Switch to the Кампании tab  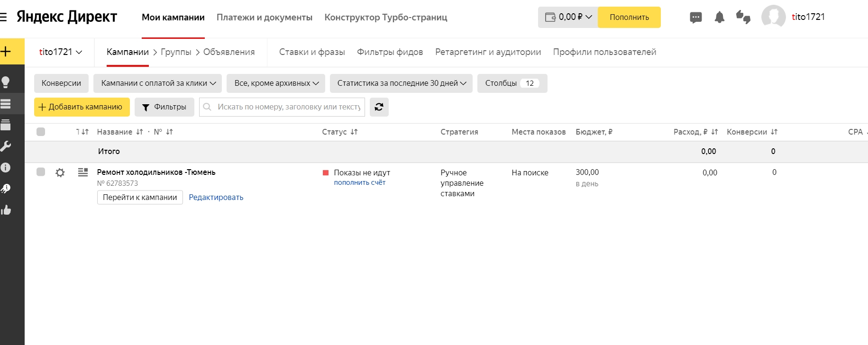[x=128, y=52]
